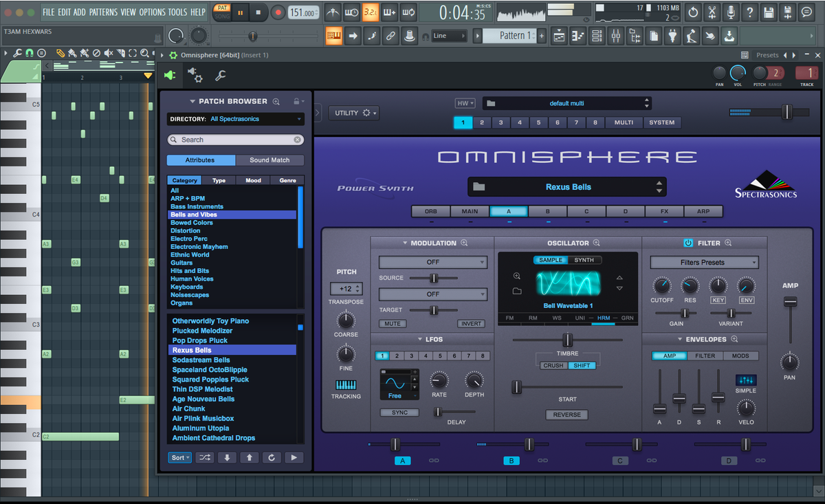Open the playlist view icon

559,36
